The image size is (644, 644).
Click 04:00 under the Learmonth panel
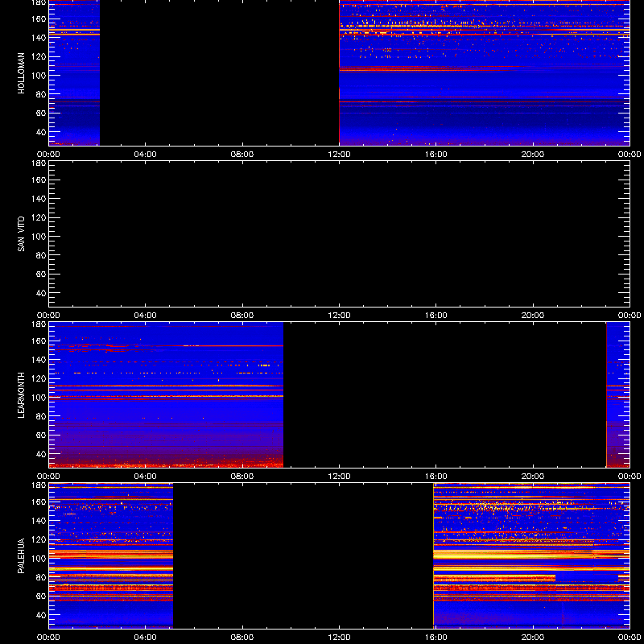pyautogui.click(x=146, y=477)
